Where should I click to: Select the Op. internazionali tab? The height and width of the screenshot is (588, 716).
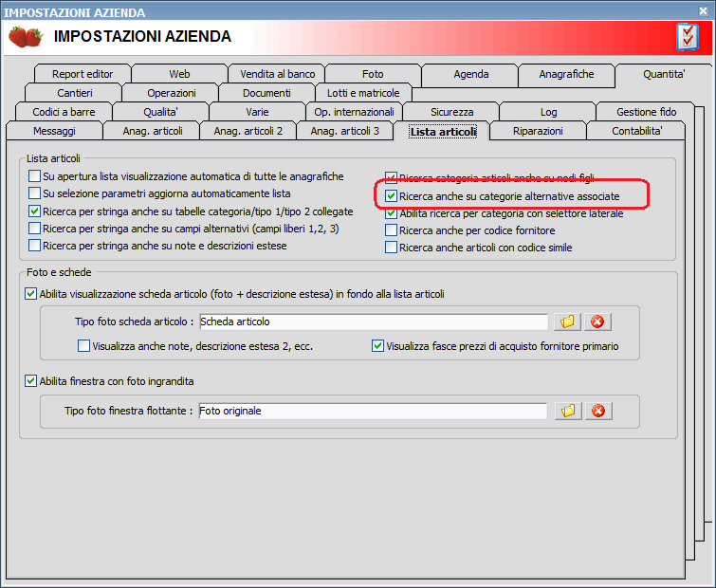[x=354, y=112]
